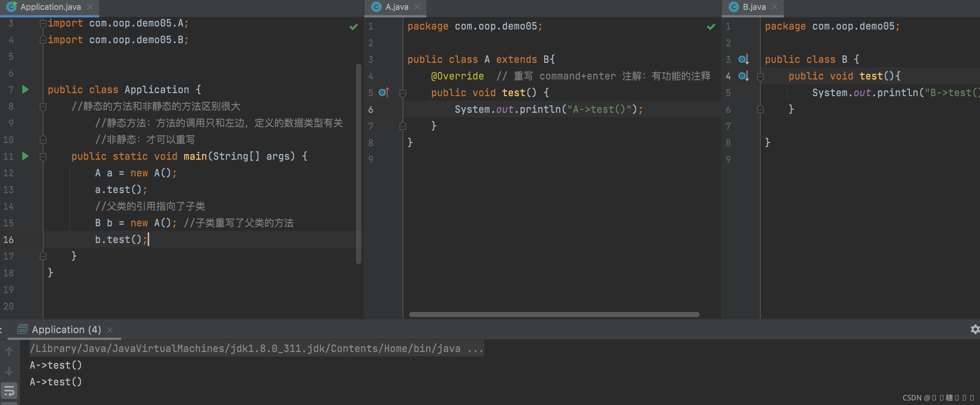Image resolution: width=980 pixels, height=405 pixels.
Task: Click println "B->test()" line in B.java
Action: click(896, 93)
